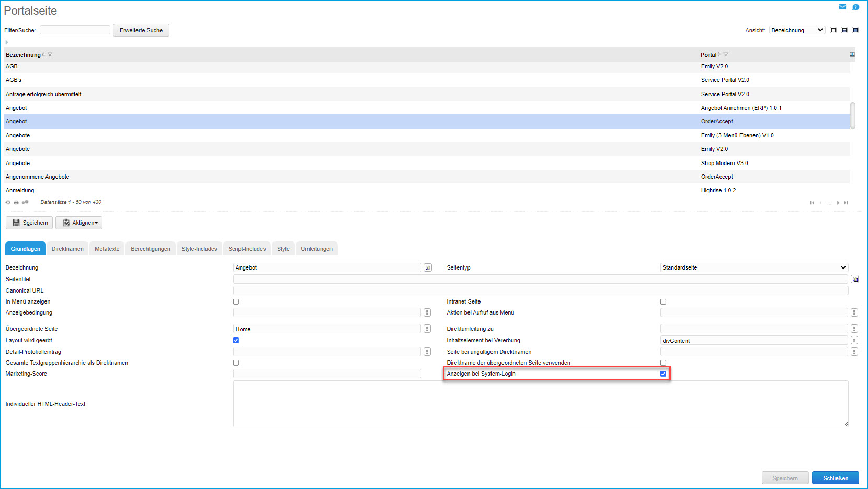Open the Ansicht dropdown
The height and width of the screenshot is (489, 868).
click(x=797, y=30)
